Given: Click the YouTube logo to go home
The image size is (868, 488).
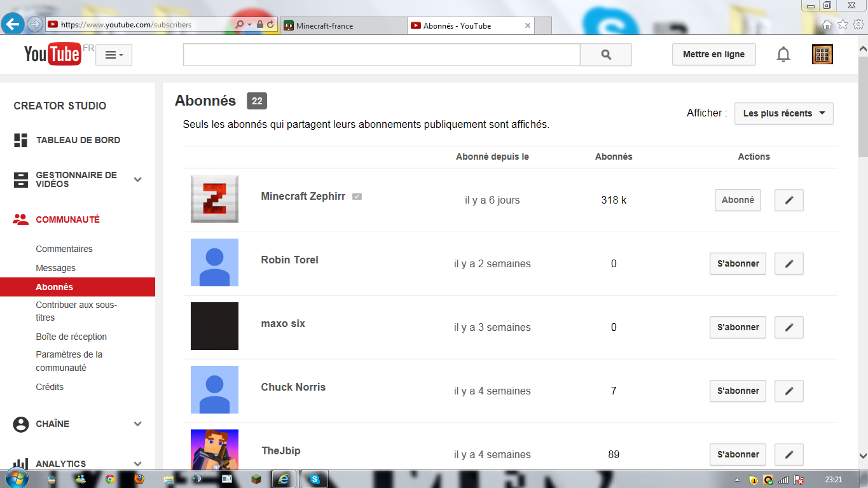Looking at the screenshot, I should [52, 55].
